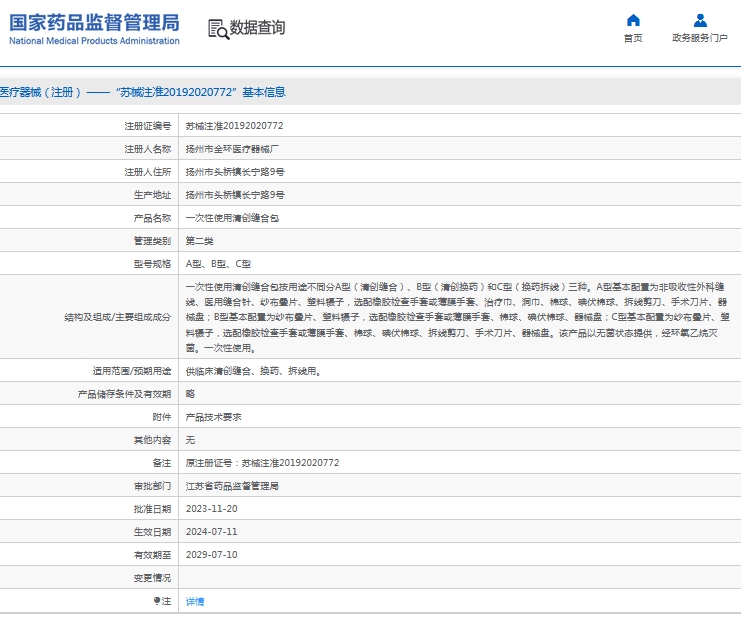741x620 pixels.
Task: Click the 生效日期 label
Action: click(152, 532)
